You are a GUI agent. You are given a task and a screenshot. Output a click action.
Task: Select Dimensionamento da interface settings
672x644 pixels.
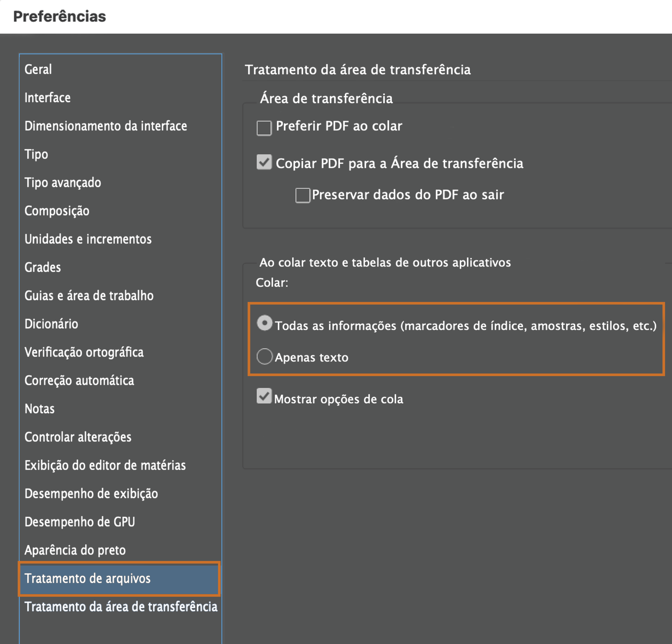click(x=106, y=126)
